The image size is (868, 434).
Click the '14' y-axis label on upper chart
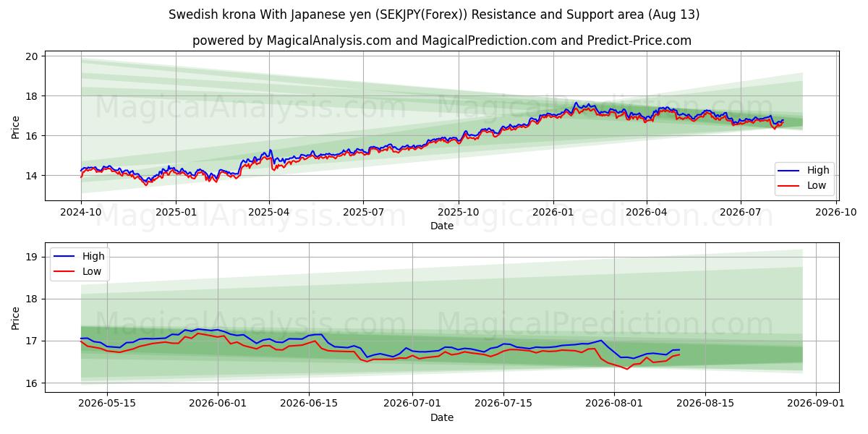coord(33,175)
